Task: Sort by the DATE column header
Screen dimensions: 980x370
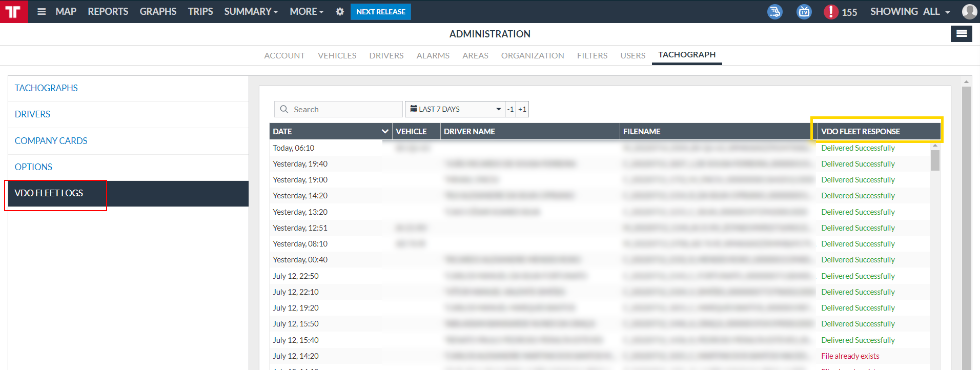Action: 331,132
